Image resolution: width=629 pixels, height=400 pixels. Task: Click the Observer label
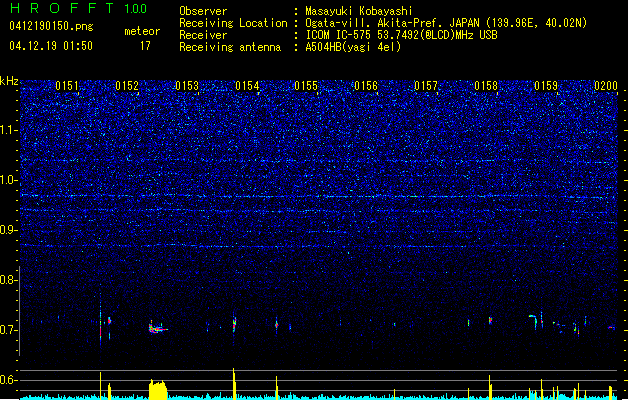pos(203,11)
